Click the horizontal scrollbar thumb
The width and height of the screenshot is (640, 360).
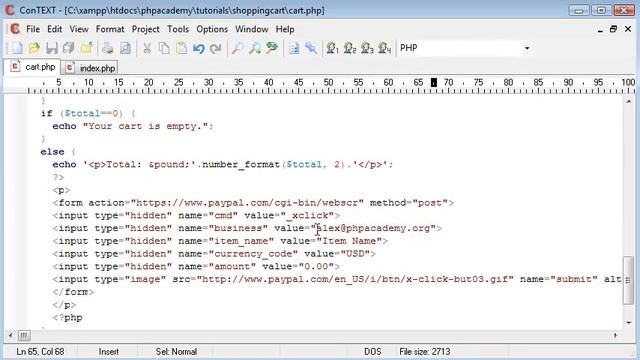tap(24, 336)
